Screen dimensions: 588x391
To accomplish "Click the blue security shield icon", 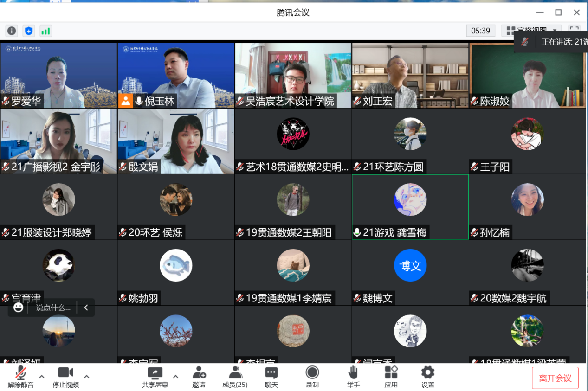I will pyautogui.click(x=29, y=31).
